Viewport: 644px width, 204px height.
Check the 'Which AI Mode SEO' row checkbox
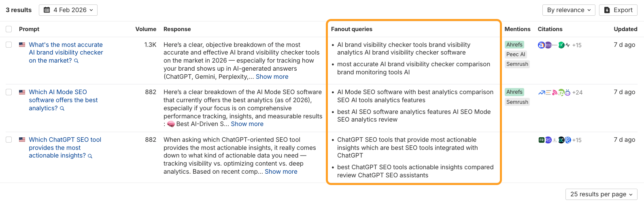pyautogui.click(x=9, y=92)
